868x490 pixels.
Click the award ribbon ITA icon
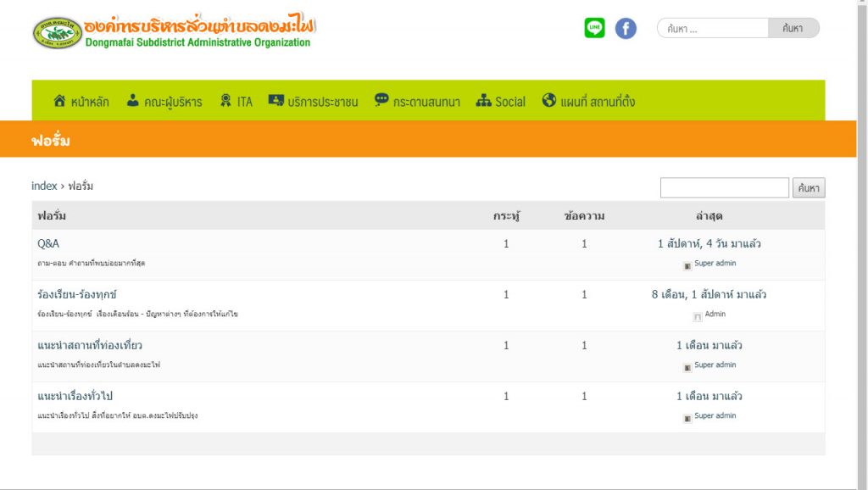(225, 101)
